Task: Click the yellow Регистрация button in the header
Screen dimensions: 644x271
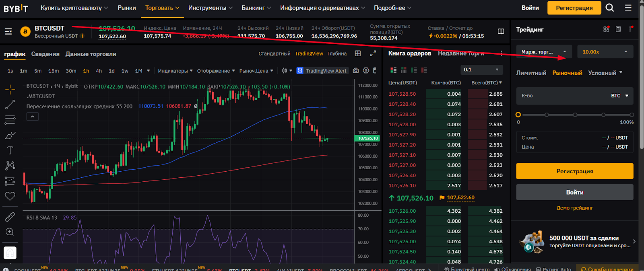Action: tap(574, 8)
